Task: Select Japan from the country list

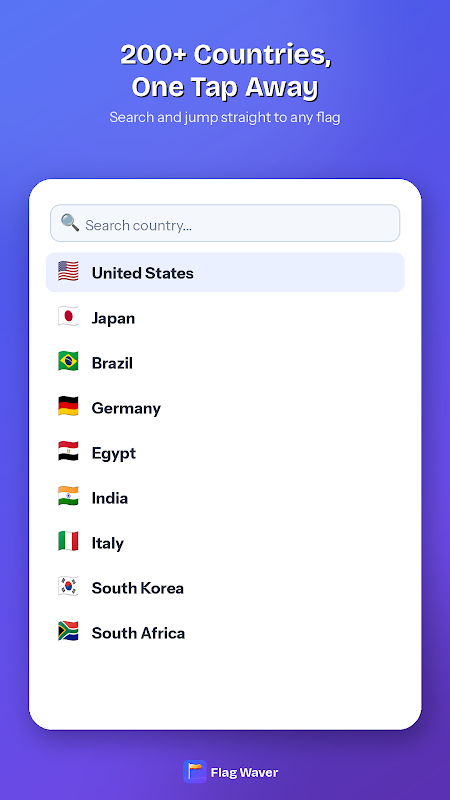Action: (x=225, y=317)
